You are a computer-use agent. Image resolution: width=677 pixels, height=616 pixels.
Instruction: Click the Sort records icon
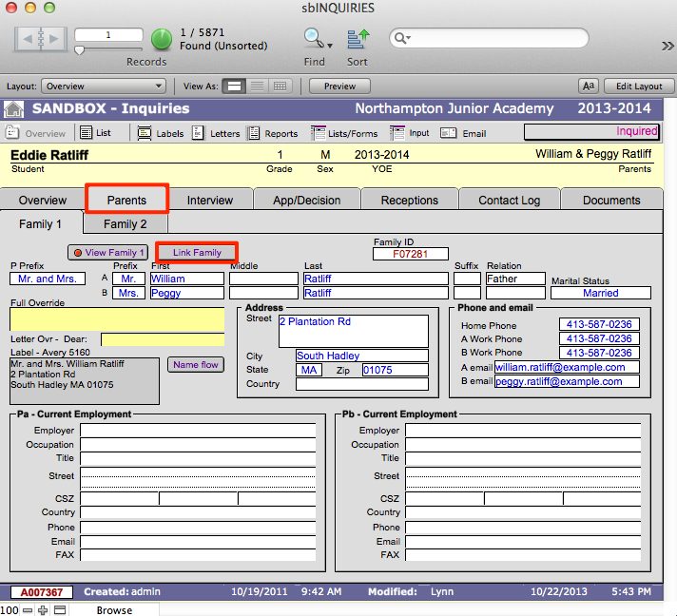(358, 39)
